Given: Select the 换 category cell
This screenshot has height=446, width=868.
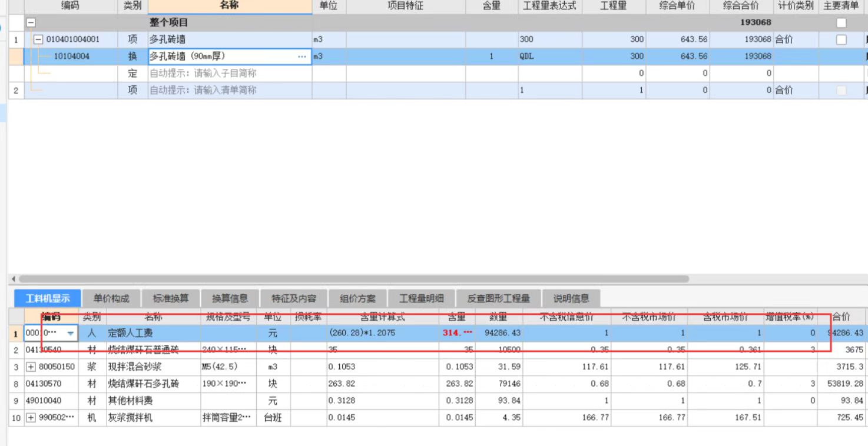Looking at the screenshot, I should point(132,56).
